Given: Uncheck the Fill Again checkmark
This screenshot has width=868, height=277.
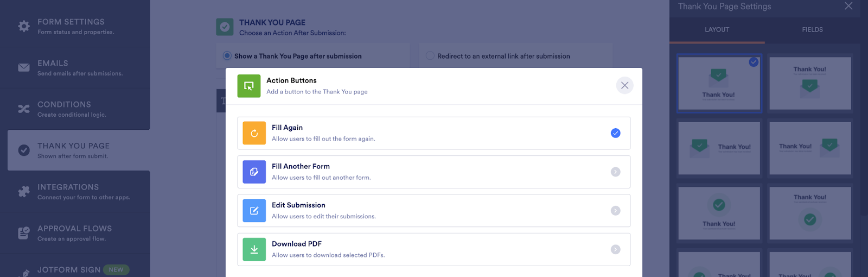Looking at the screenshot, I should pyautogui.click(x=615, y=133).
